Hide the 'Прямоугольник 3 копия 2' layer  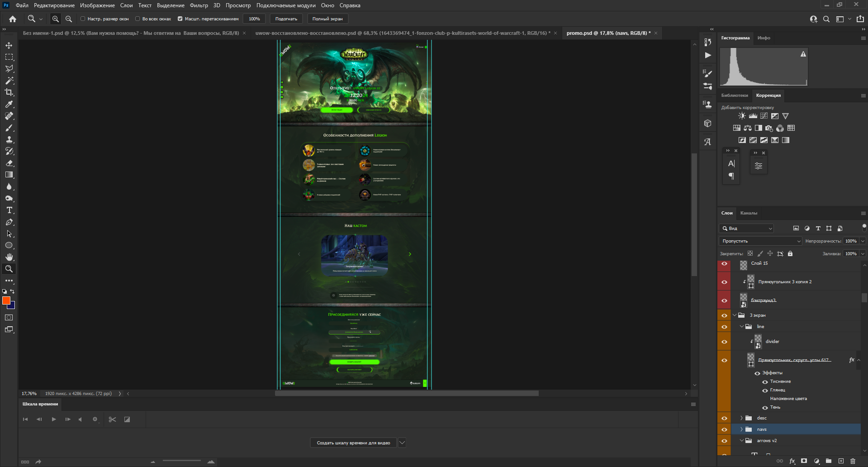pos(724,282)
